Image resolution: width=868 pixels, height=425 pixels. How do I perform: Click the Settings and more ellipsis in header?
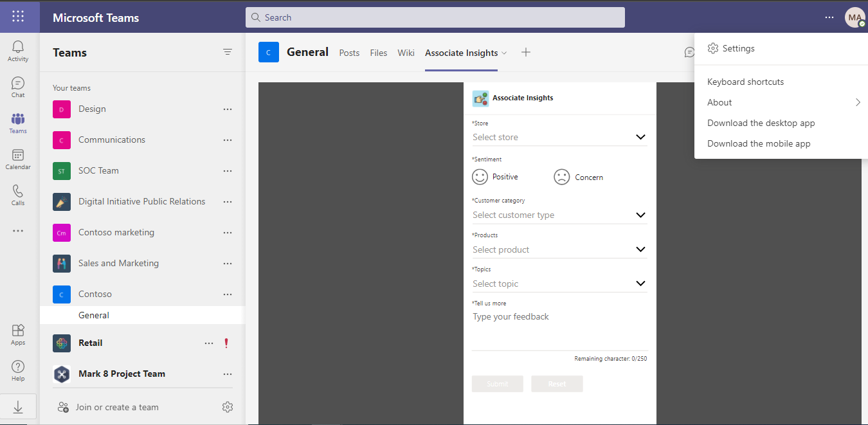[x=829, y=17]
